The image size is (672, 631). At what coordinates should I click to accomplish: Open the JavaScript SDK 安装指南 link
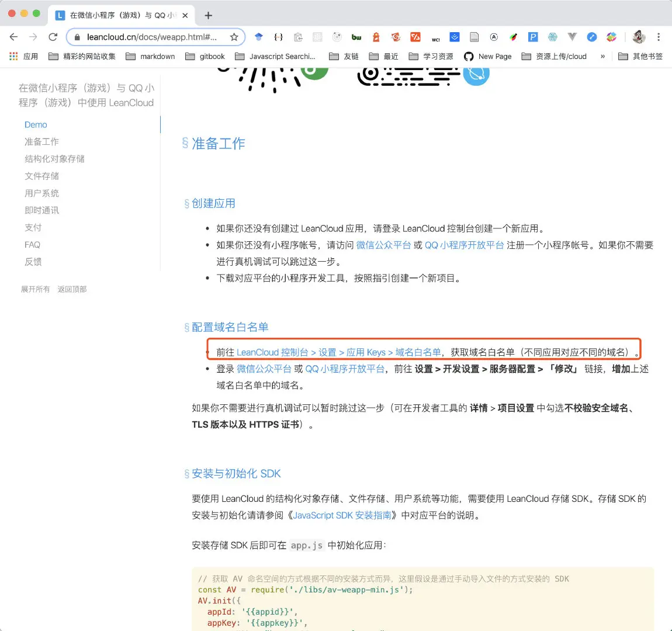(342, 515)
